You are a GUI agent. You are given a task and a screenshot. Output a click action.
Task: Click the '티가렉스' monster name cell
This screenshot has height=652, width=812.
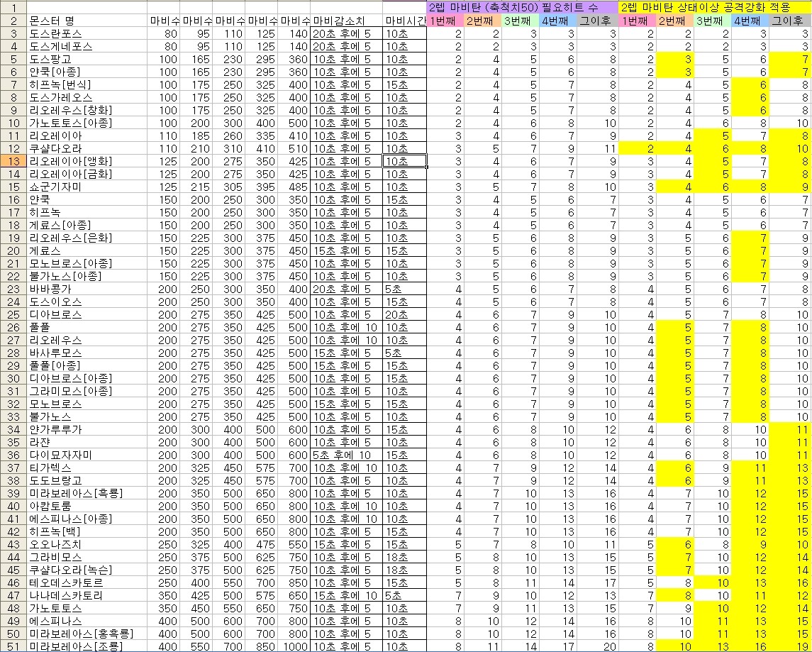tap(51, 467)
